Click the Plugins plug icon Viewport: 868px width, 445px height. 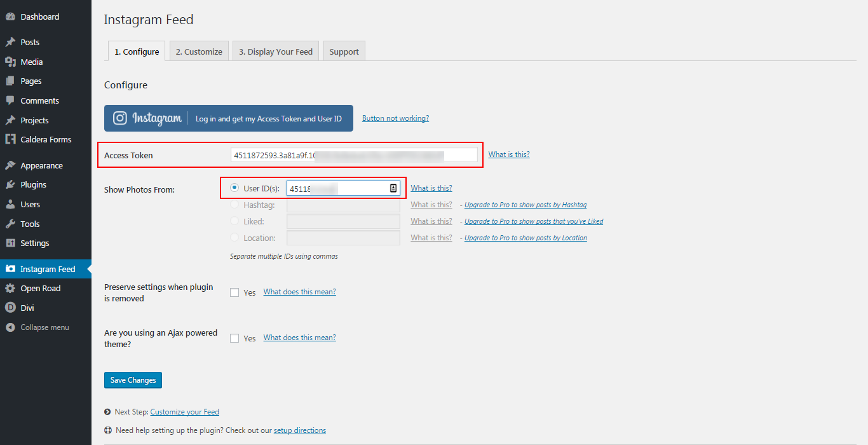[10, 185]
